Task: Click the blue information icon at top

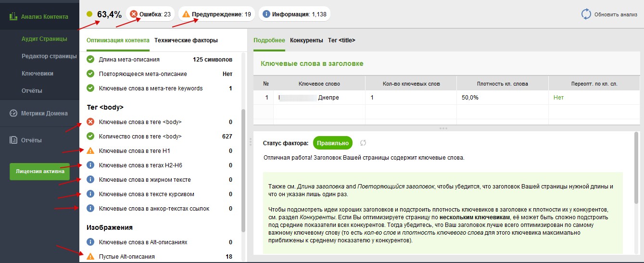Action: coord(266,14)
